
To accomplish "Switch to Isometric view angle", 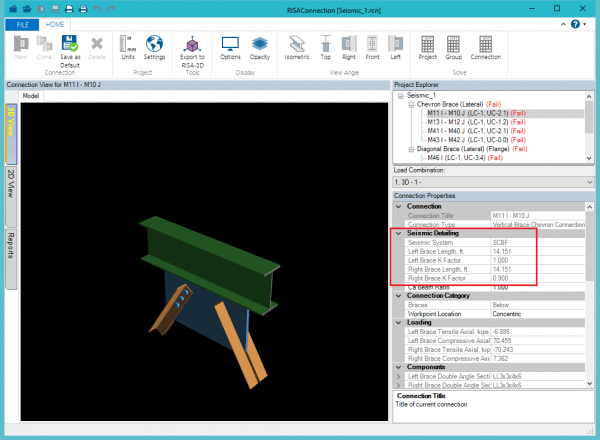I will [297, 47].
